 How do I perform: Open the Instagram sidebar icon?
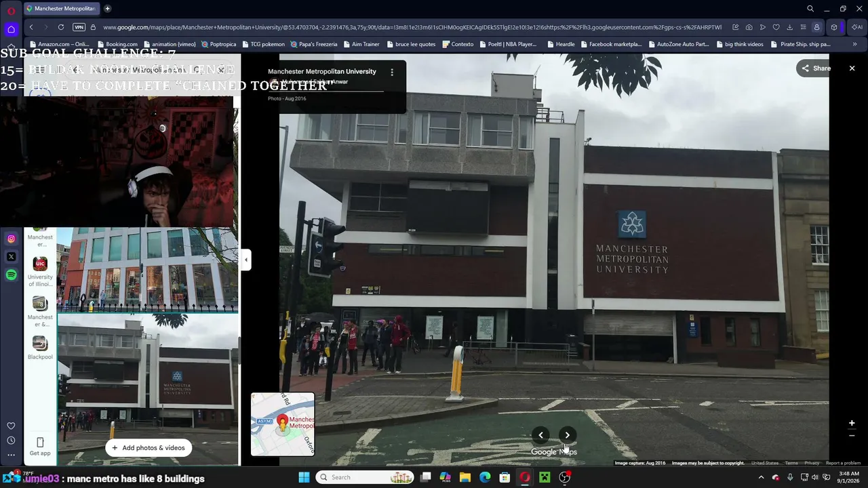tap(11, 239)
